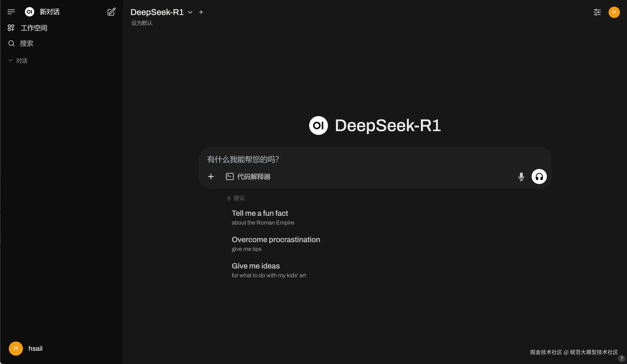Click the microphone voice input icon

pos(521,177)
